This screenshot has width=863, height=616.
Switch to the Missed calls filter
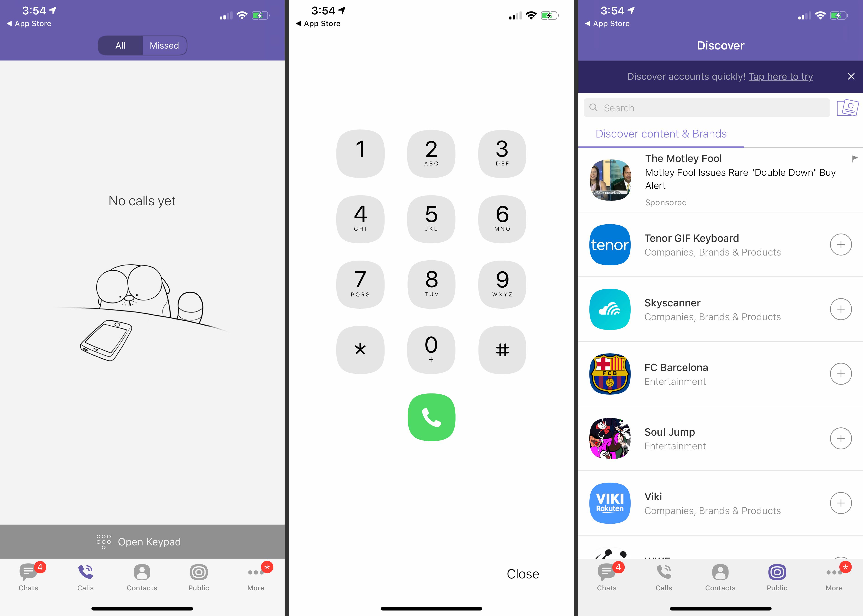coord(164,45)
